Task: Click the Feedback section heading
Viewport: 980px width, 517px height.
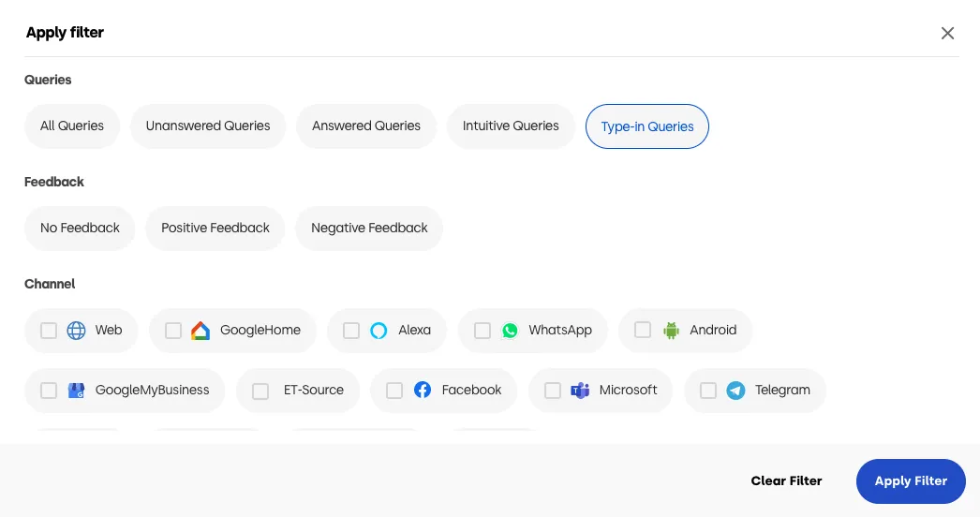Action: pyautogui.click(x=53, y=182)
